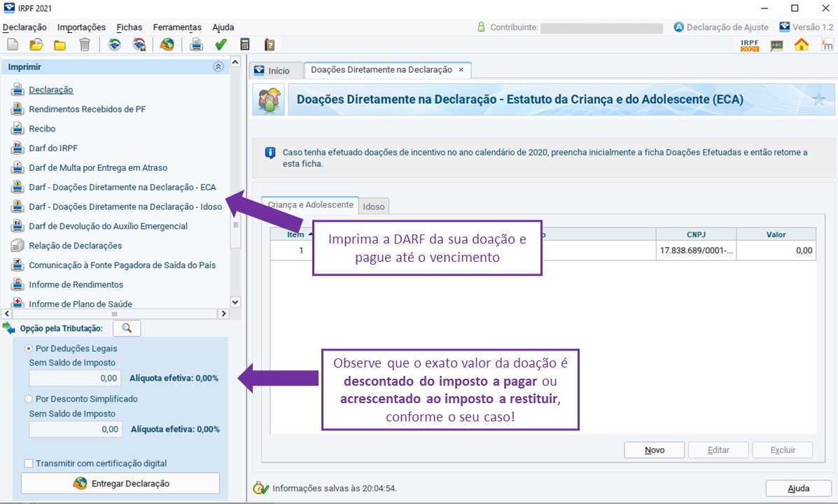Click the favorite star in ECA header
This screenshot has width=838, height=504.
[x=818, y=99]
